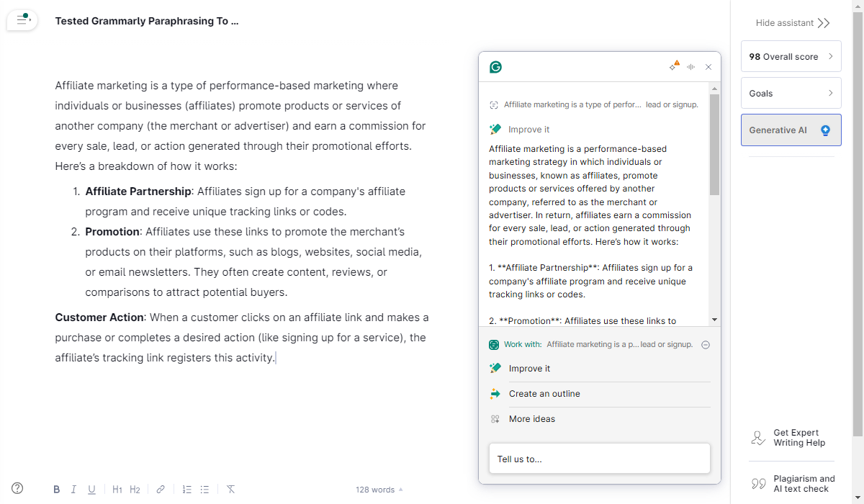The image size is (864, 504).
Task: Open the Goals panel
Action: 791,94
